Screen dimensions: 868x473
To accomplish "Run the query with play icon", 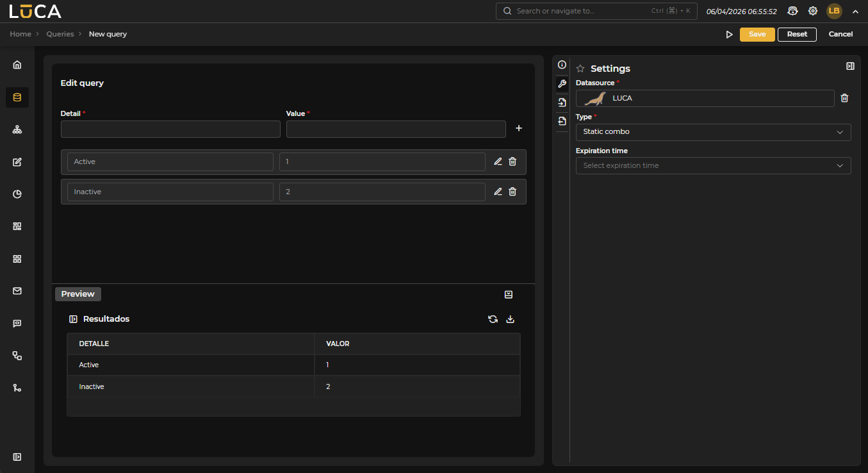I will (x=729, y=35).
